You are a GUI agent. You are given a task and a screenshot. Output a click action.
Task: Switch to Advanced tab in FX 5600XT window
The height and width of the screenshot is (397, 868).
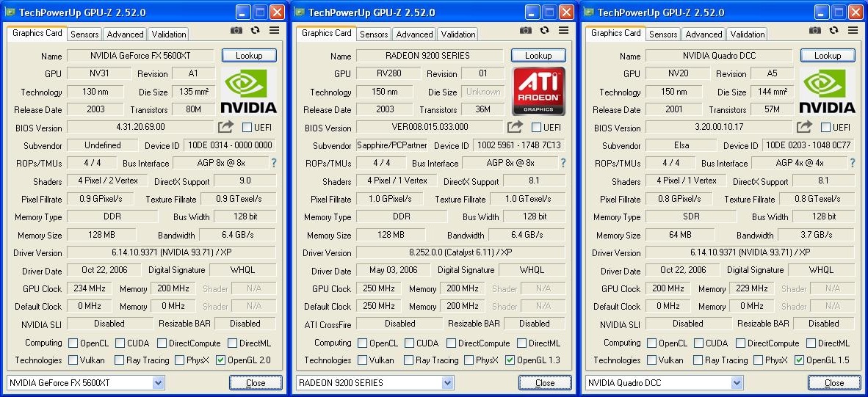point(125,34)
